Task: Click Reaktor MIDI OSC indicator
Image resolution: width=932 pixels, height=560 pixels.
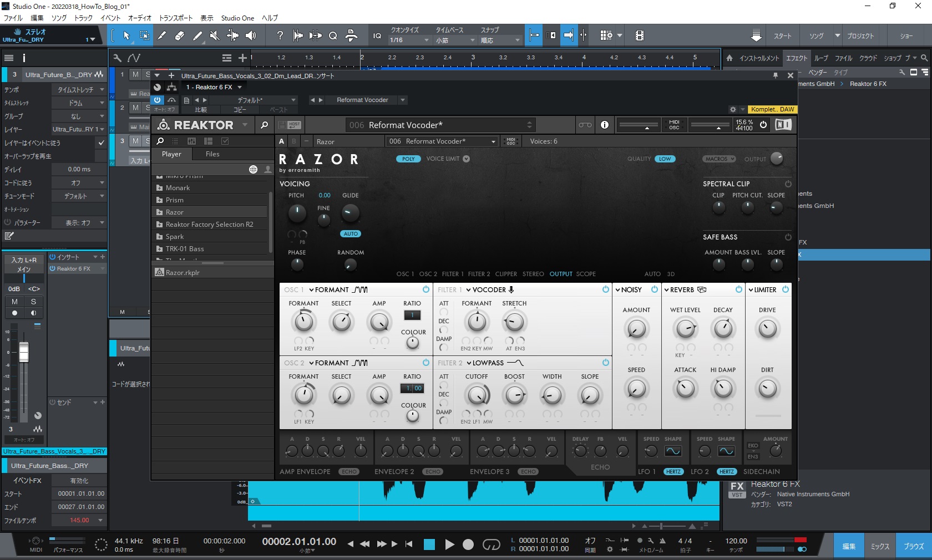Action: pos(674,125)
